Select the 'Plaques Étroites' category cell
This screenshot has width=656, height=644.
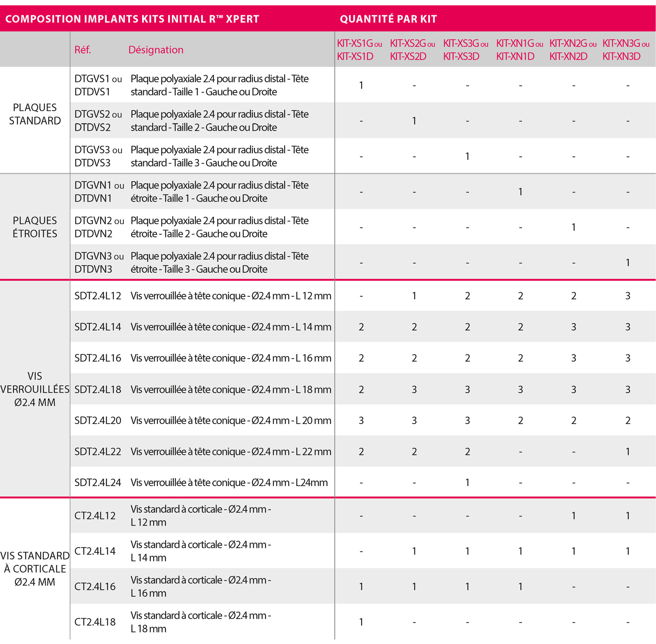click(35, 227)
